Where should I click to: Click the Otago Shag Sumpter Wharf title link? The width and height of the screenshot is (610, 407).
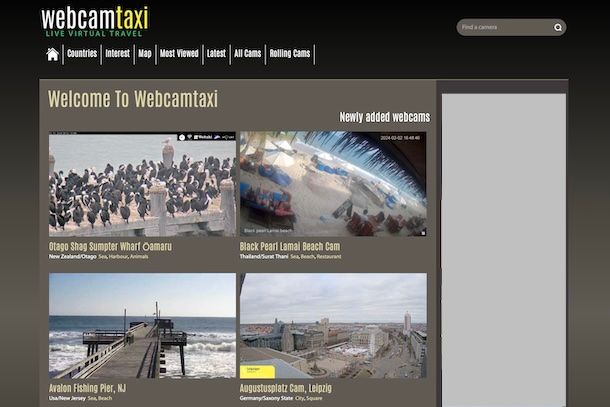110,246
